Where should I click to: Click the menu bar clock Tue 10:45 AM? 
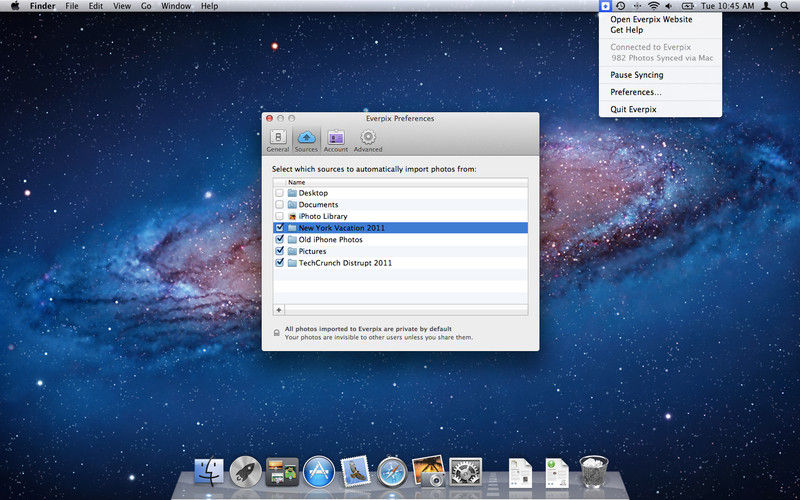[x=728, y=6]
